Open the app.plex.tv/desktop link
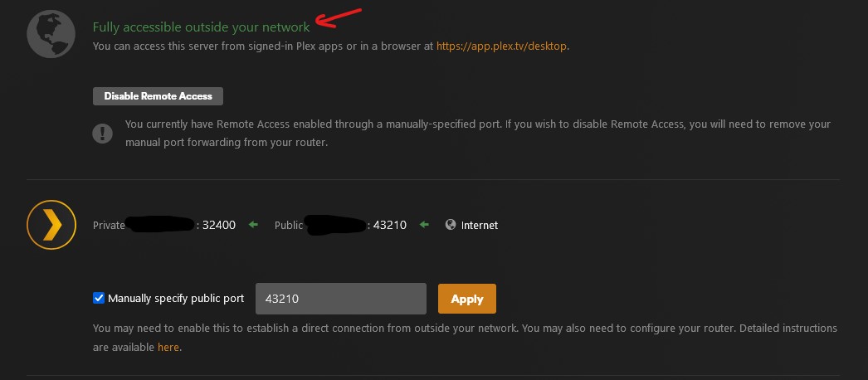The height and width of the screenshot is (380, 868). [x=502, y=46]
